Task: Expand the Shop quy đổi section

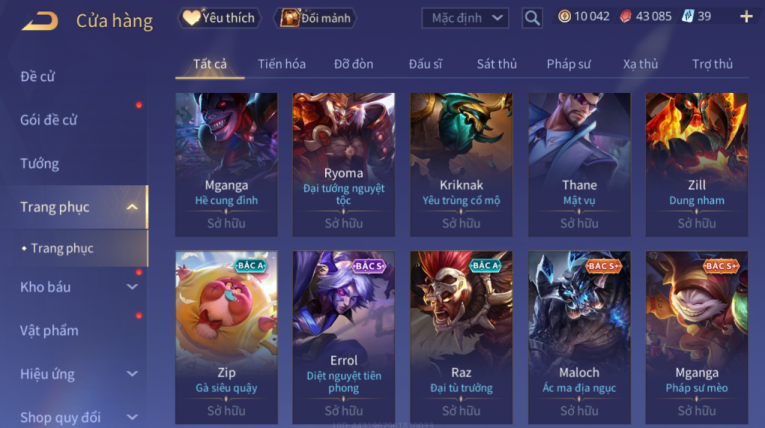Action: (132, 417)
